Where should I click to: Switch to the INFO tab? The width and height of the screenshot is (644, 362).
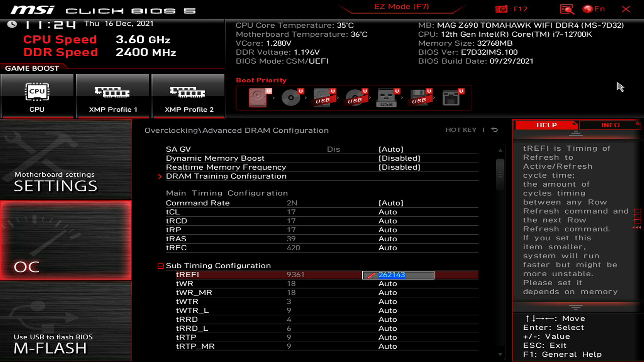pos(610,125)
